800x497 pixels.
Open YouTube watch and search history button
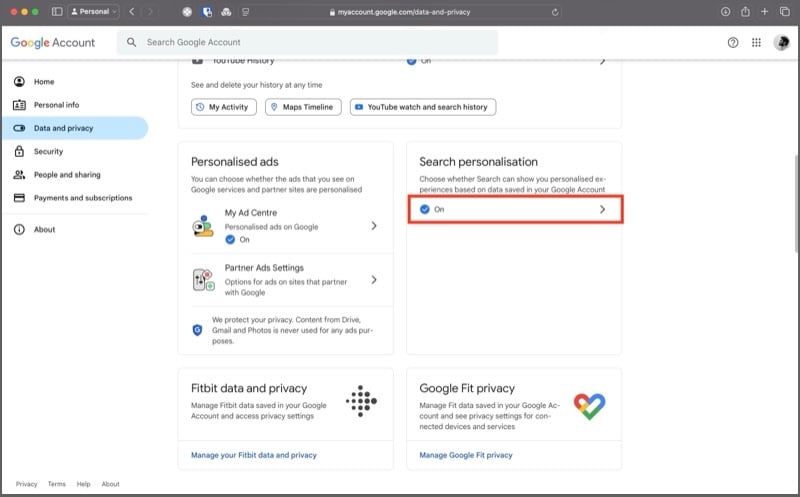click(423, 107)
